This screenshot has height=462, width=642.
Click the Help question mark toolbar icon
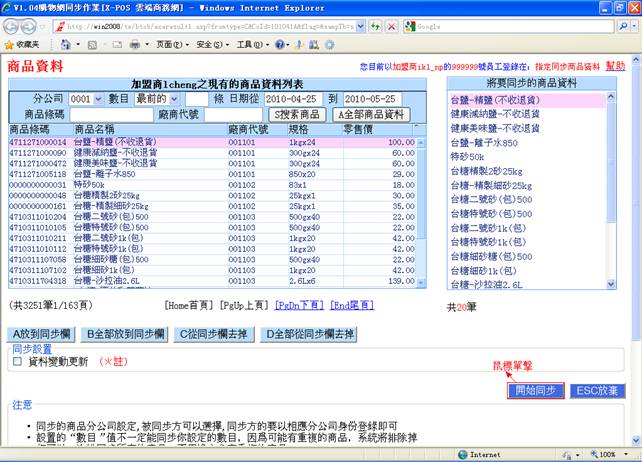coord(280,45)
